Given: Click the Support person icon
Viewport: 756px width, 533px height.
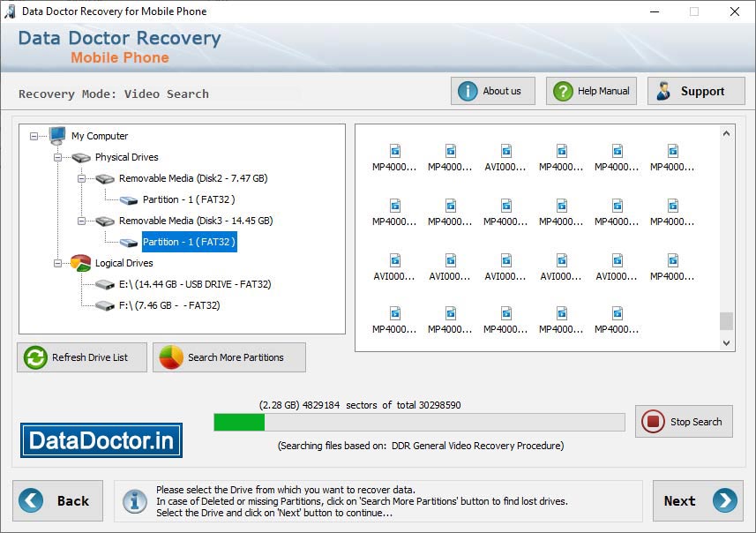Looking at the screenshot, I should tap(664, 90).
